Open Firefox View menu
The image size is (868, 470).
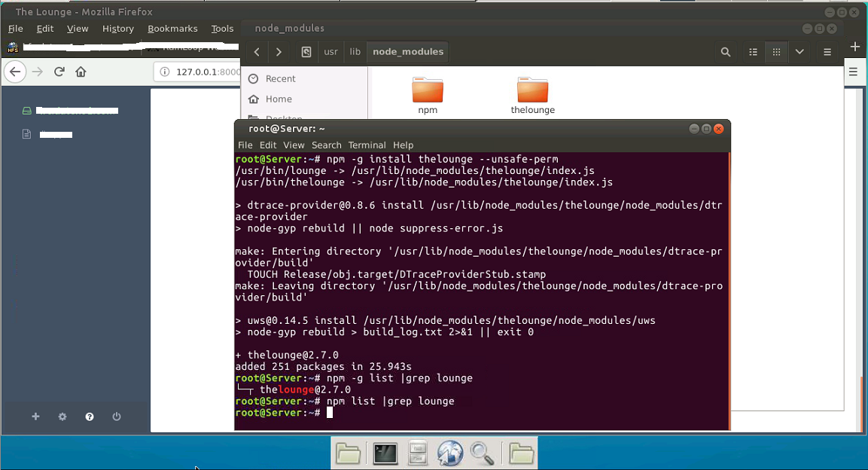point(78,29)
